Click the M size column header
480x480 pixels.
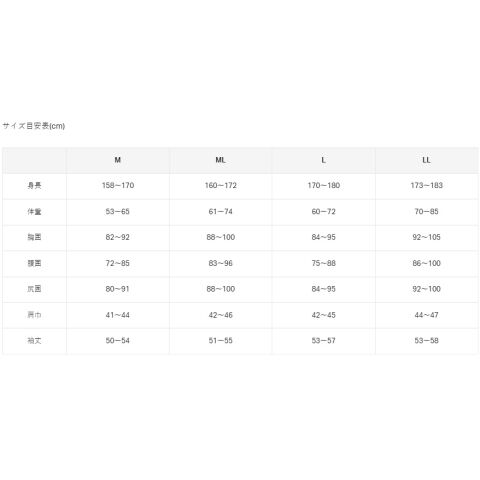118,160
